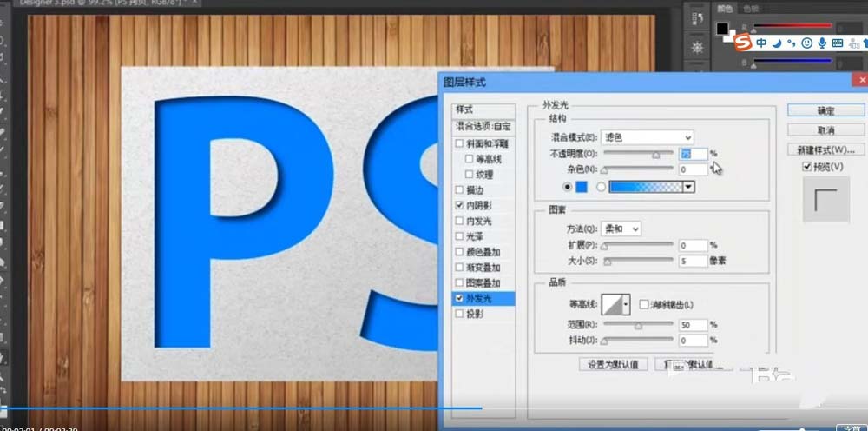868x431 pixels.
Task: Click the blue-to-transparent gradient bar
Action: [x=647, y=187]
